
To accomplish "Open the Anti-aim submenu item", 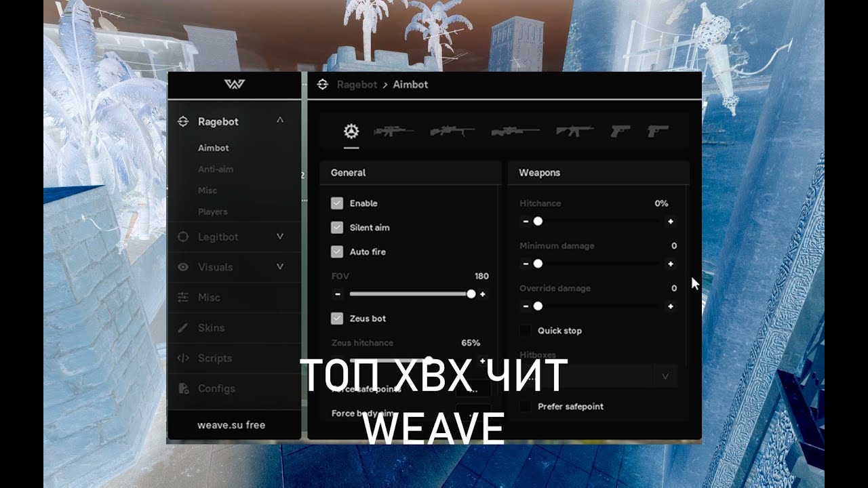I will click(x=216, y=169).
